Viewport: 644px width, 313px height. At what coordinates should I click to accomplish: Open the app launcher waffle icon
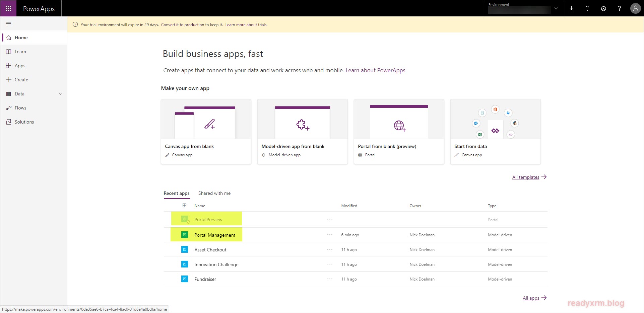click(8, 8)
